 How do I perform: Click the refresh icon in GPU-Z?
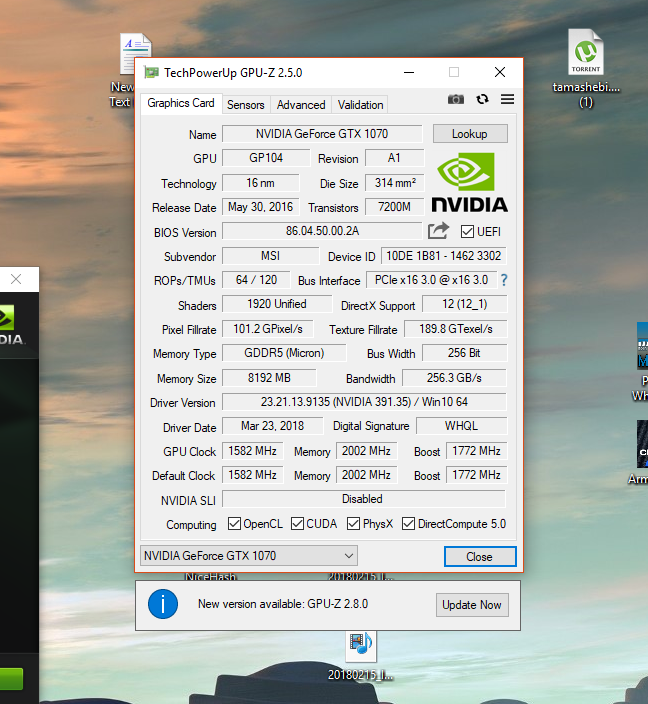pos(482,100)
